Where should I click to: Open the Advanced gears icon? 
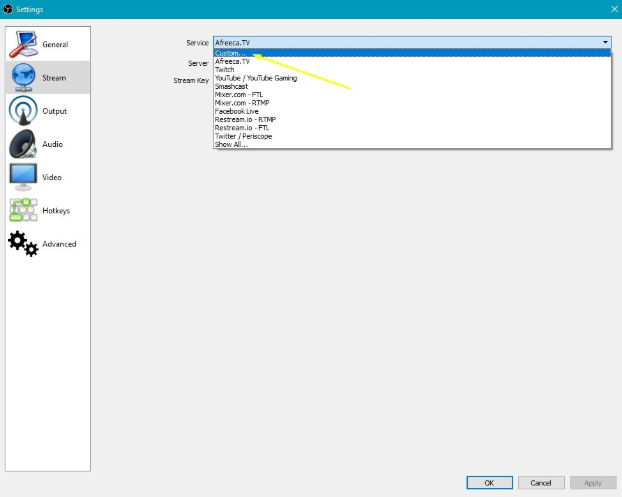tap(23, 244)
